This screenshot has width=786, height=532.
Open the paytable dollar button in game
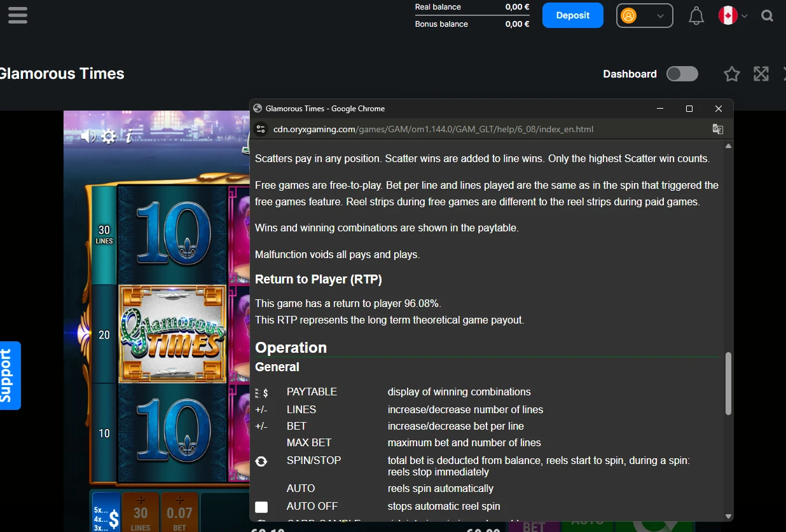(x=106, y=513)
